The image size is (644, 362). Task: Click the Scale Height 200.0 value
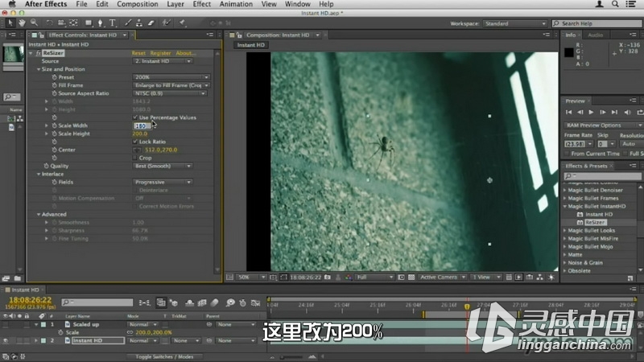tap(139, 134)
